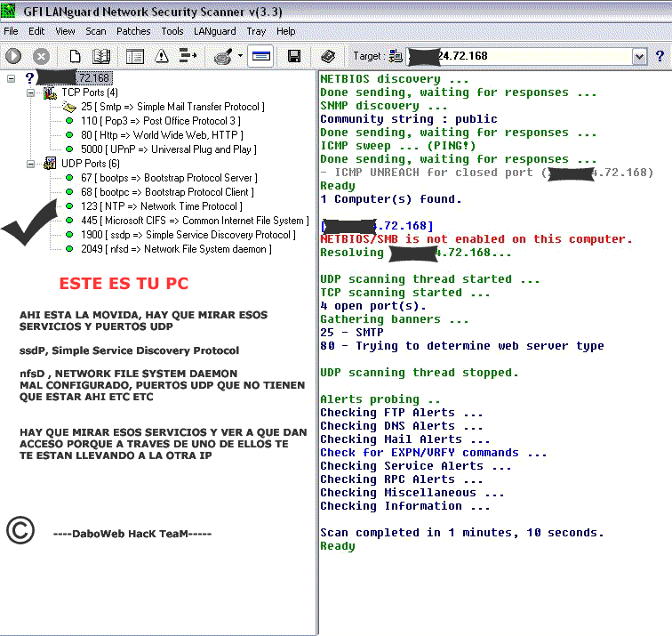
Task: Click 'Scan completed in 1 minutes, 10 seconds.' line
Action: coord(462,533)
